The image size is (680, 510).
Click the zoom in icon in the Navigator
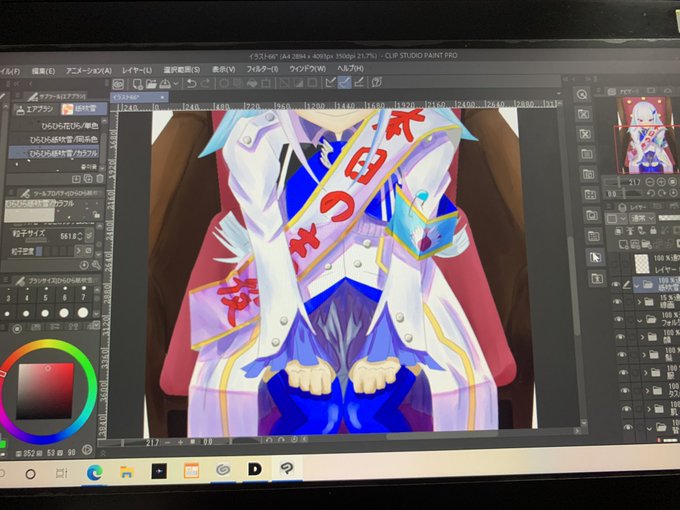tap(662, 182)
